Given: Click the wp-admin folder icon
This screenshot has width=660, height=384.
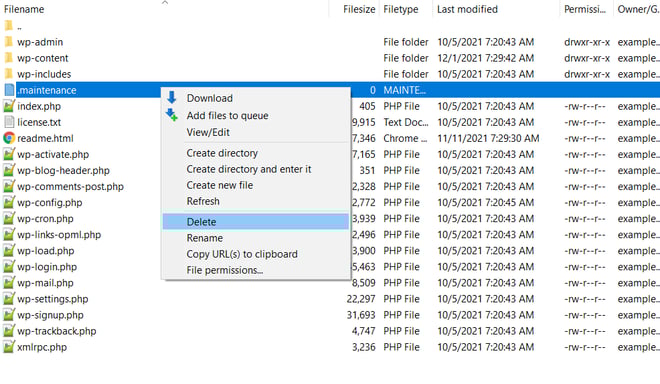Looking at the screenshot, I should coord(9,42).
